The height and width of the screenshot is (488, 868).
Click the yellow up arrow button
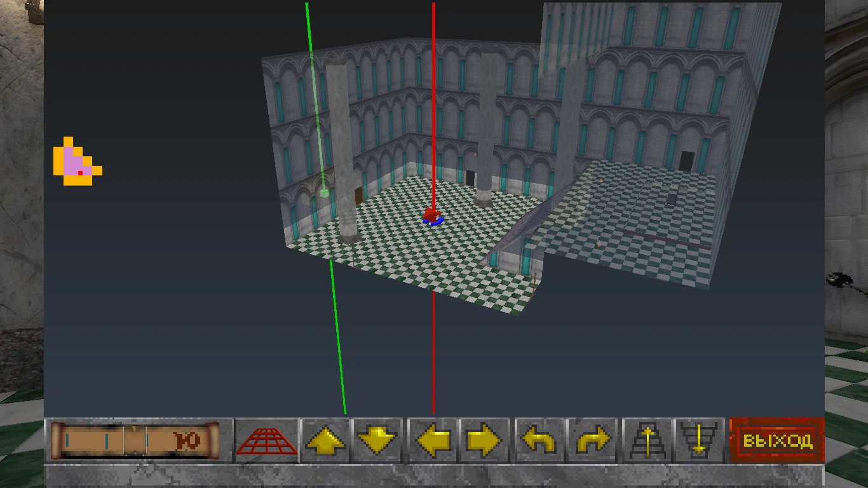326,440
